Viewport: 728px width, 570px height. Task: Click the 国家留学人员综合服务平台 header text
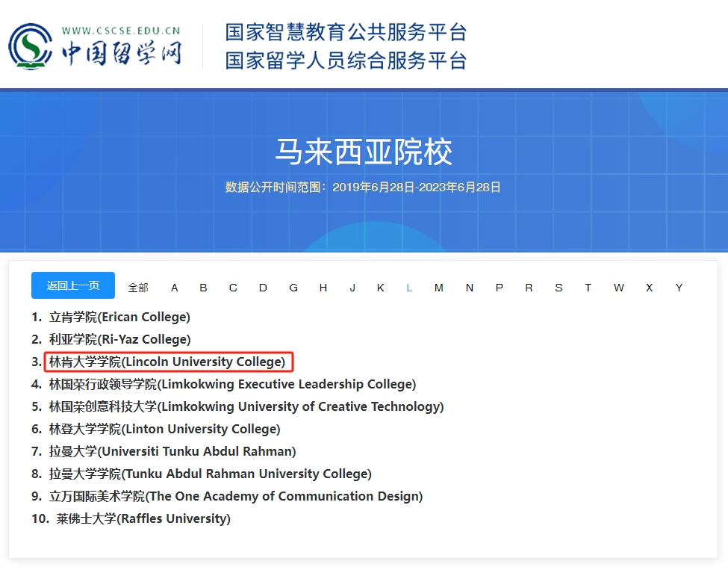click(346, 61)
